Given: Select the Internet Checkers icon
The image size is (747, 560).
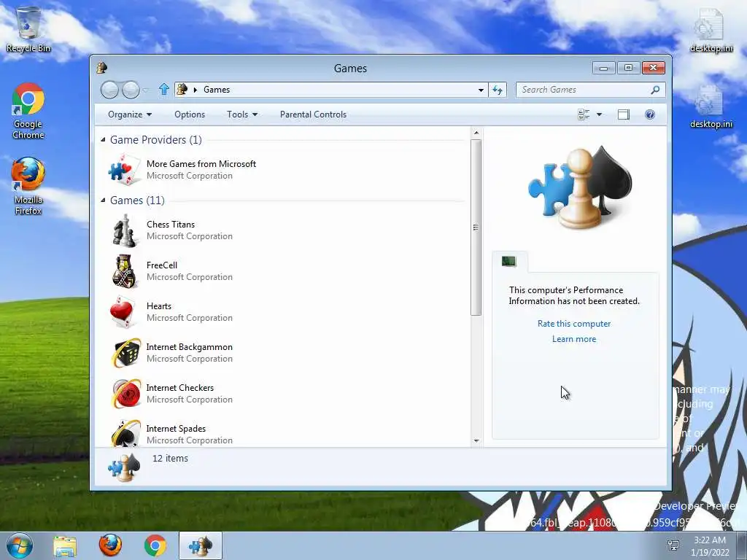Looking at the screenshot, I should point(125,394).
